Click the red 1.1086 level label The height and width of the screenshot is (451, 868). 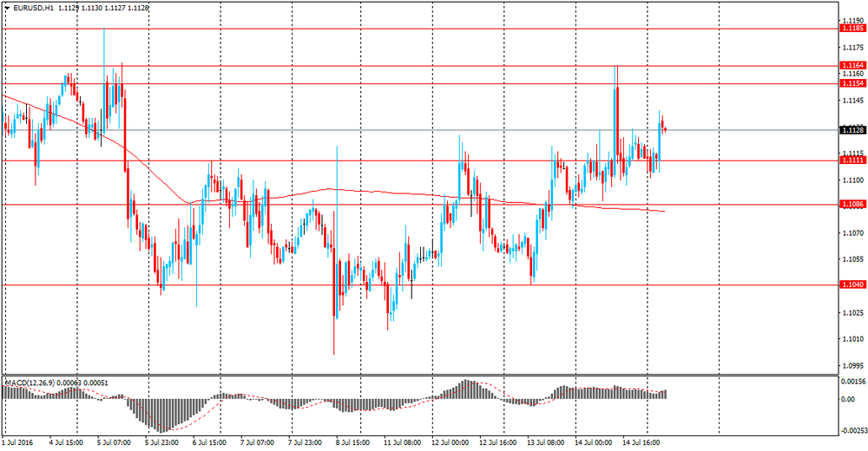tap(852, 204)
